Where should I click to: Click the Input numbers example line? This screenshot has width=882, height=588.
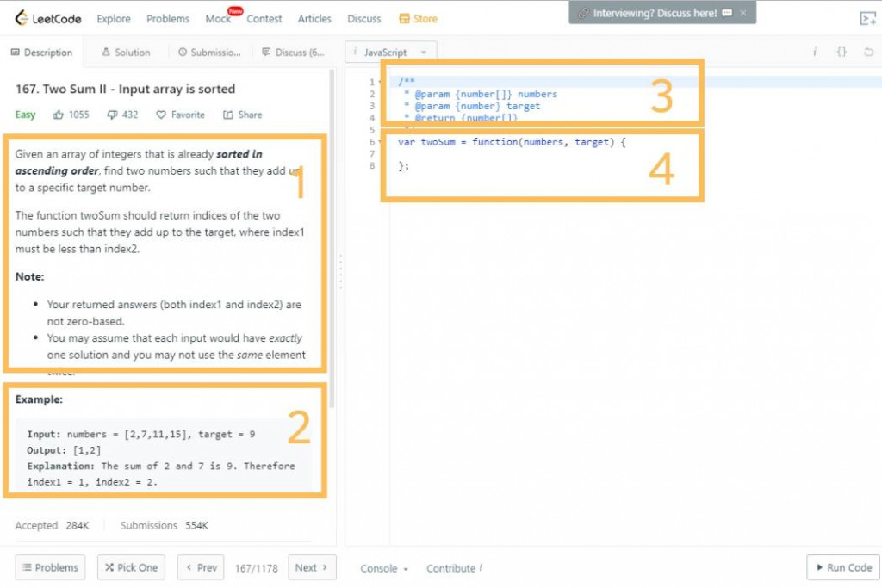tap(140, 434)
